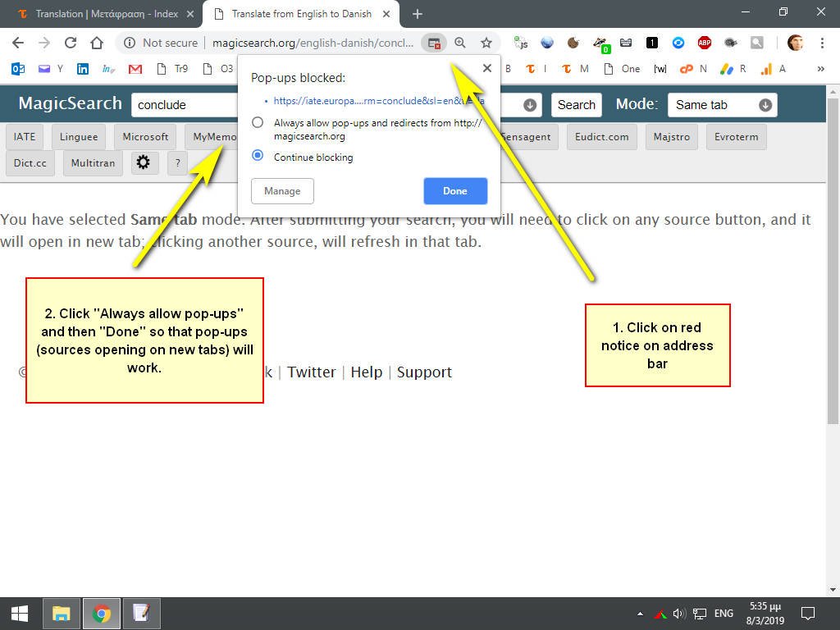Click the Chrome profile avatar
Viewport: 840px width, 630px height.
795,43
